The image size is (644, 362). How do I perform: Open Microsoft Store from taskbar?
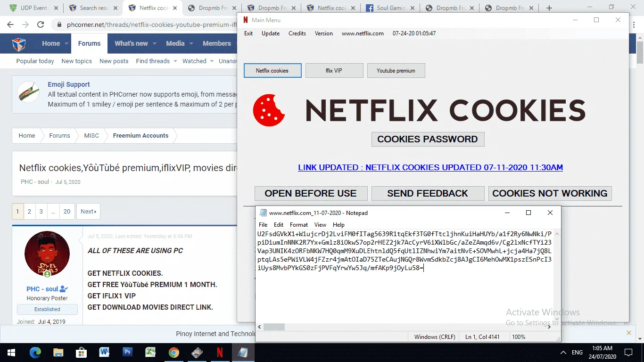point(82,352)
